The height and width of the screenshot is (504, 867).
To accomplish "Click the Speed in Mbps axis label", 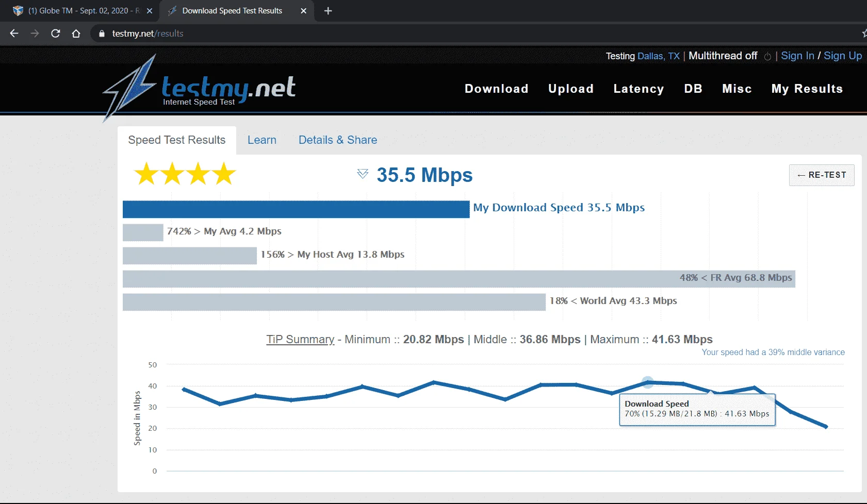I will (x=137, y=418).
